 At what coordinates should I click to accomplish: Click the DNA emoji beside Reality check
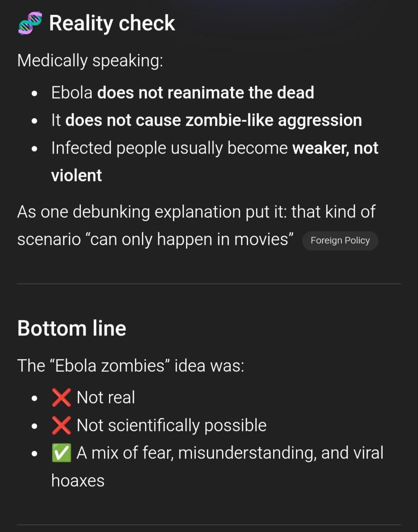30,23
